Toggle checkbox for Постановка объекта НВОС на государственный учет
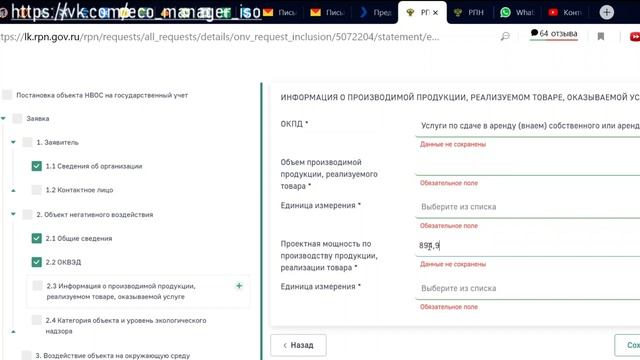Image resolution: width=640 pixels, height=360 pixels. (7, 95)
